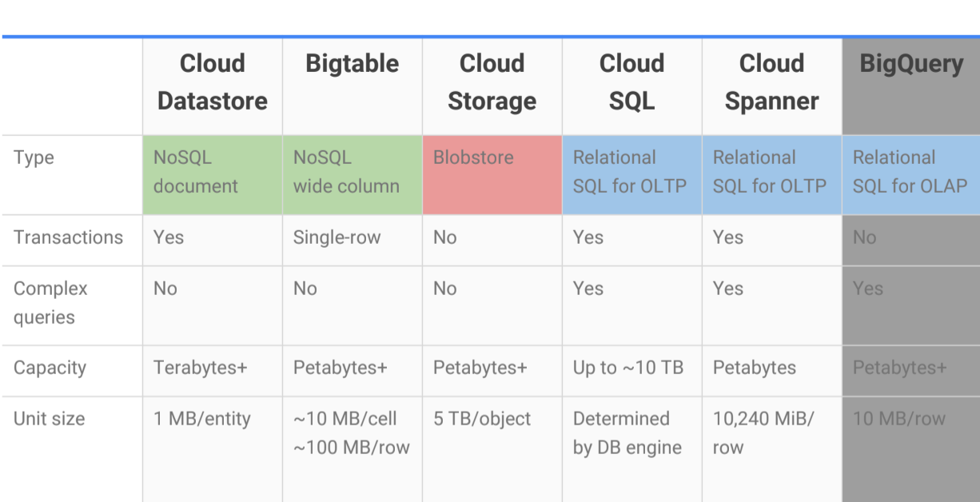Click the Cloud Storage column header
Screen dimensions: 980x502
492,82
